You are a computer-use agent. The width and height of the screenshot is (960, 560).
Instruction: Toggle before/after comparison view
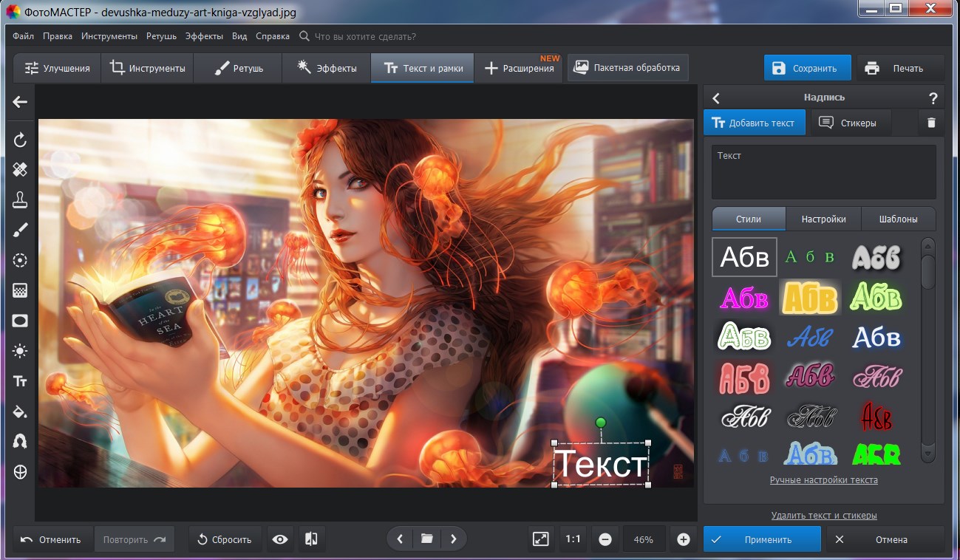[311, 539]
